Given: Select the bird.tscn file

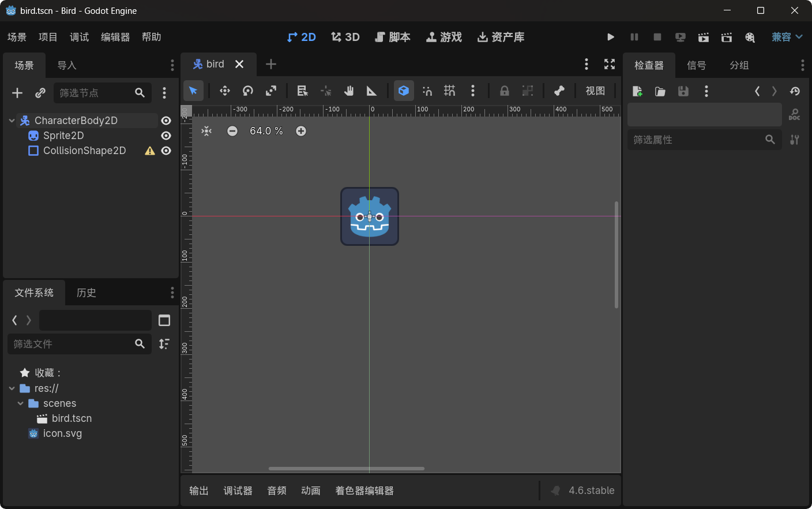Looking at the screenshot, I should (72, 418).
